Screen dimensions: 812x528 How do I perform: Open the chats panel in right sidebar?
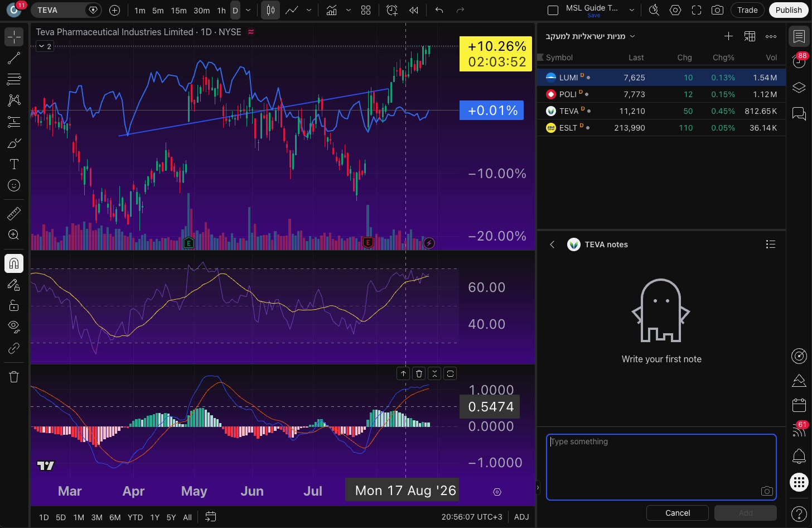[x=799, y=114]
